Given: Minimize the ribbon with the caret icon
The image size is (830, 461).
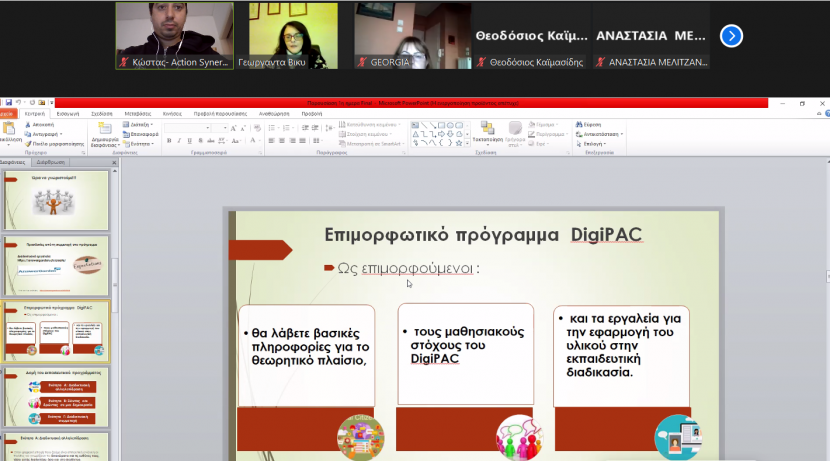Looking at the screenshot, I should pyautogui.click(x=819, y=113).
